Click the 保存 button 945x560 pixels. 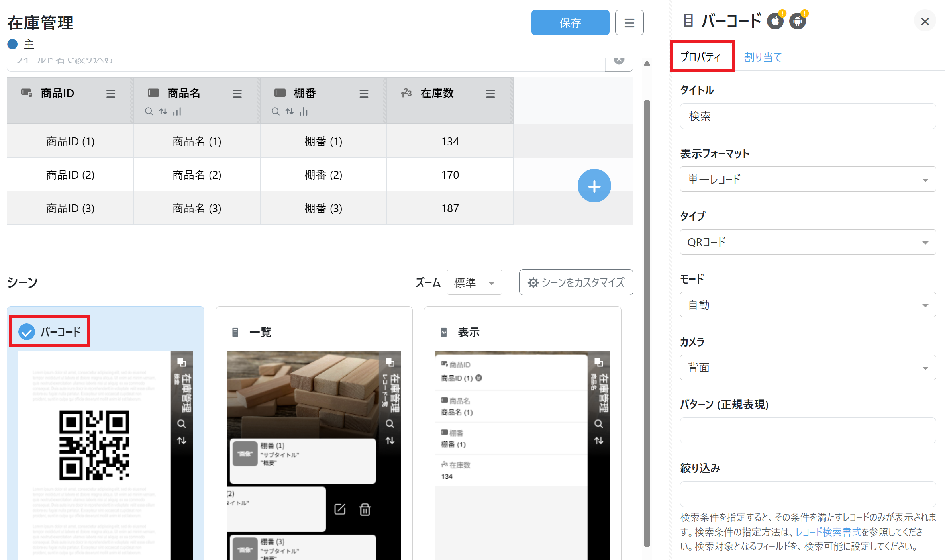(570, 23)
